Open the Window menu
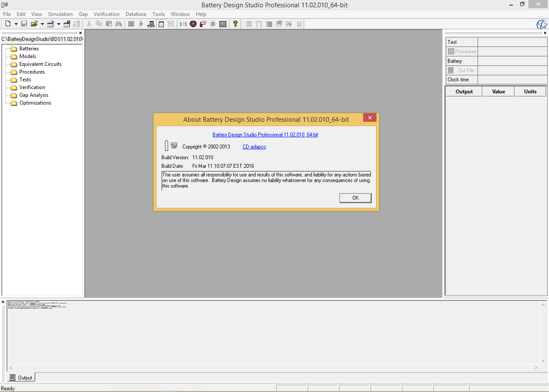This screenshot has height=392, width=549. [180, 14]
